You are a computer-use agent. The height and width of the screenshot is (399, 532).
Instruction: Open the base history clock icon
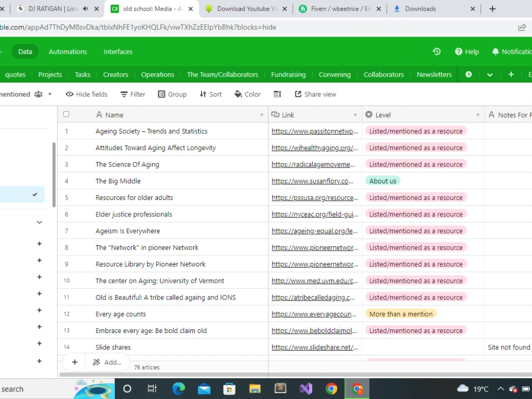pyautogui.click(x=437, y=52)
